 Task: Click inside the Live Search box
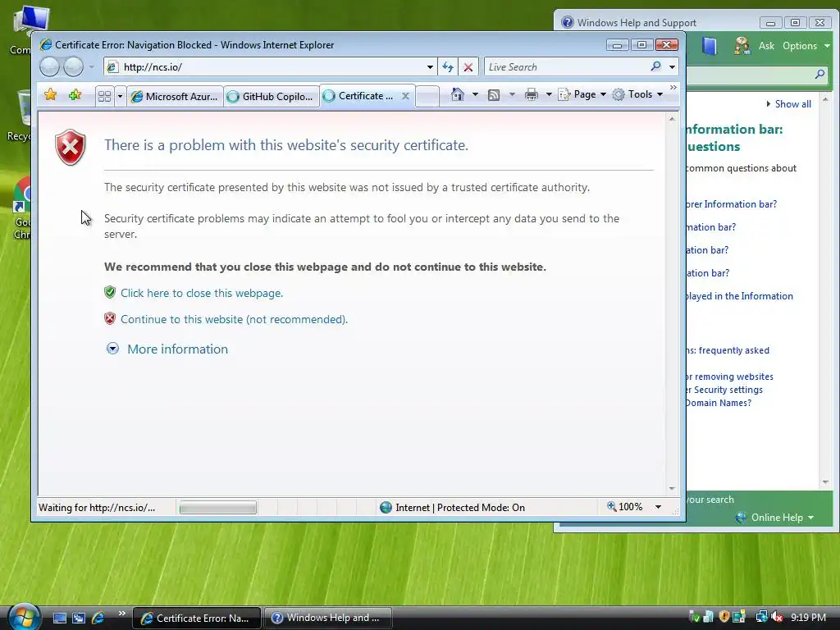pos(565,67)
